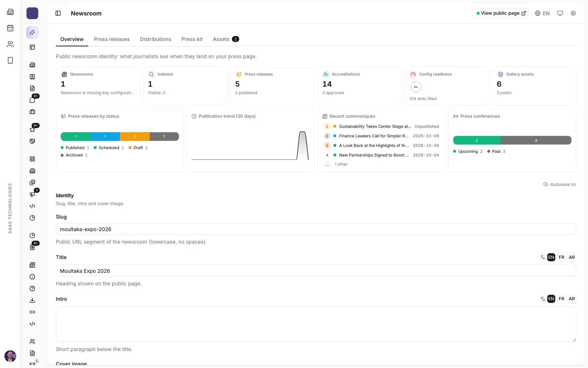588x368 pixels.
Task: Select AR language for the Title field
Action: [x=572, y=257]
